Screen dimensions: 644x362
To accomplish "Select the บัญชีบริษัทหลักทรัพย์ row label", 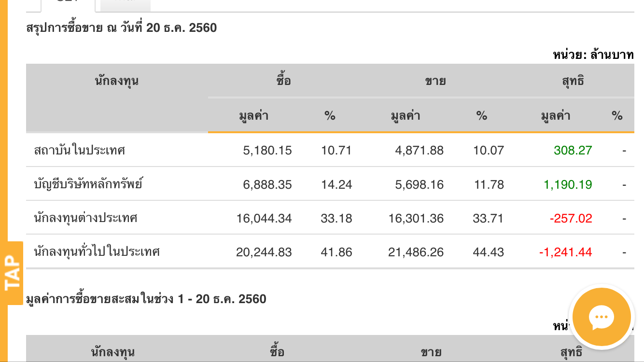I will (x=88, y=184).
